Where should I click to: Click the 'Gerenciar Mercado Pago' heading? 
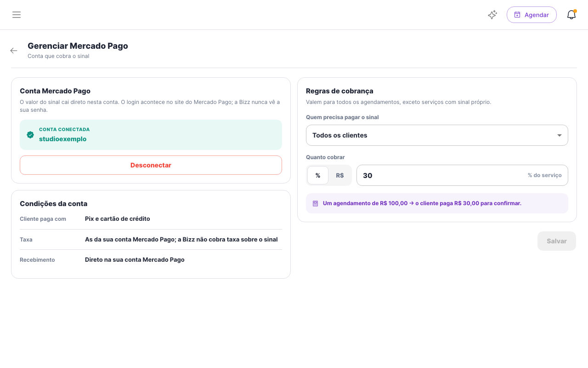[78, 46]
